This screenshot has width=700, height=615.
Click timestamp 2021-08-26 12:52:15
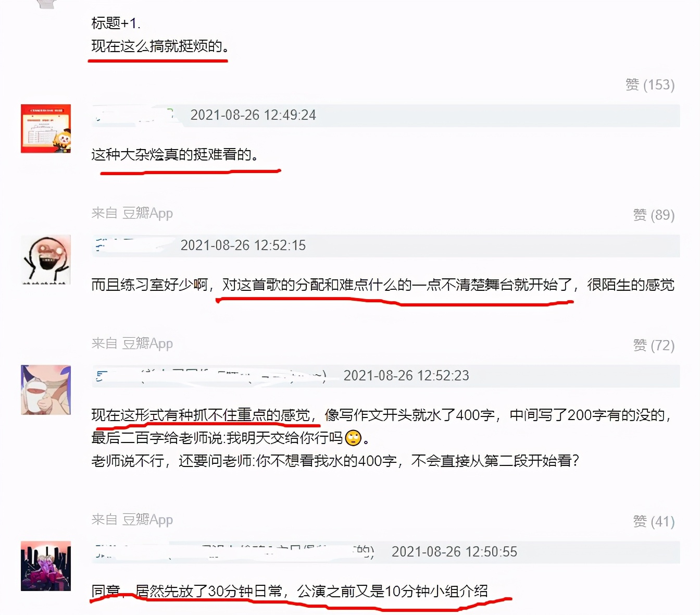(243, 245)
